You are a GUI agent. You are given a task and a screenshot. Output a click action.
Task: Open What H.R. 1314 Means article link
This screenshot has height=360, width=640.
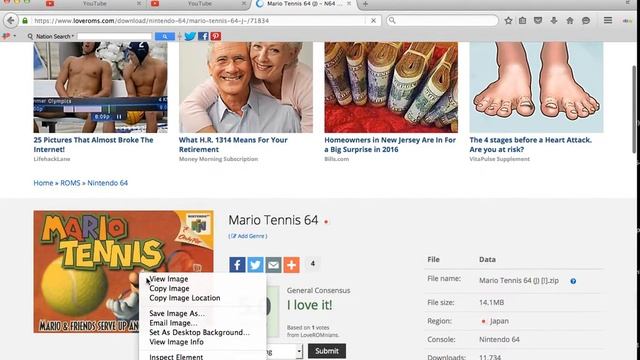pos(233,144)
